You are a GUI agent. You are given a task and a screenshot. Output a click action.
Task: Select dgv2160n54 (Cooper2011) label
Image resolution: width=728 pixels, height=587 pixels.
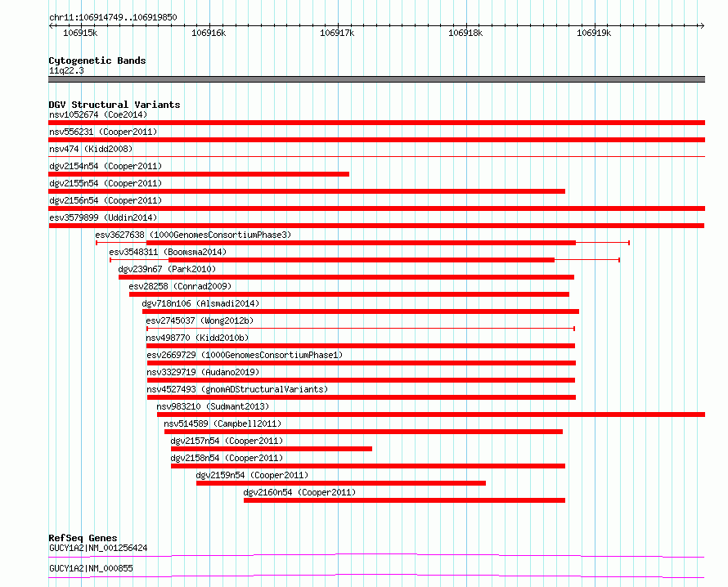[x=299, y=492]
